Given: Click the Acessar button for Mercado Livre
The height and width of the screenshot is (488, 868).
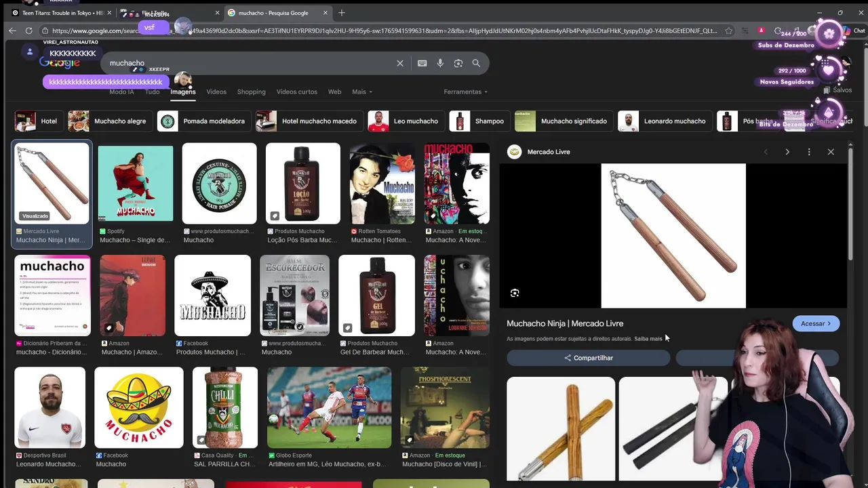Looking at the screenshot, I should [816, 323].
